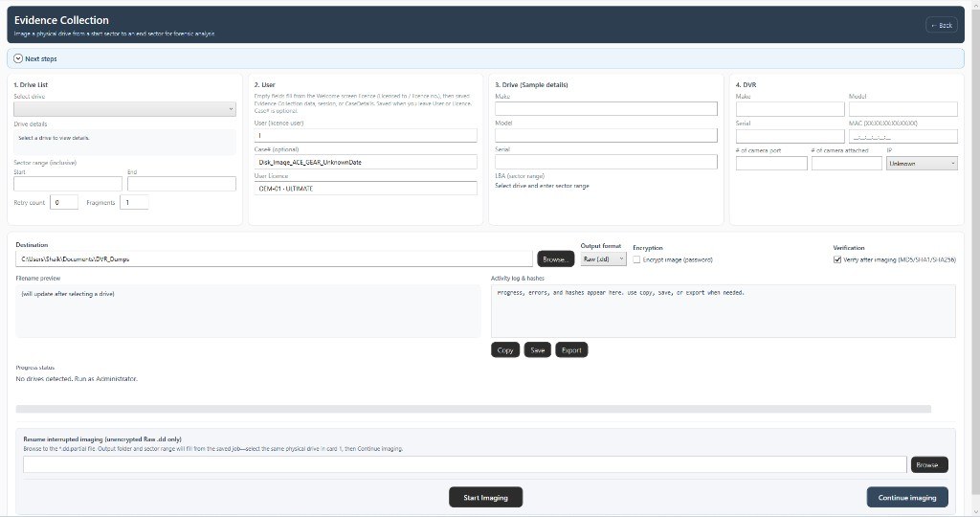Go back using the Back arrow button

click(x=942, y=25)
